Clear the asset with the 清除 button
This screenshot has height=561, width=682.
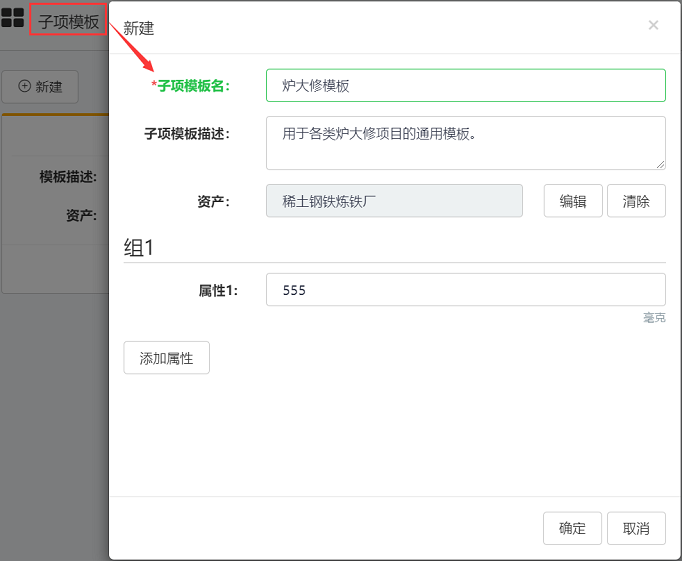click(636, 201)
